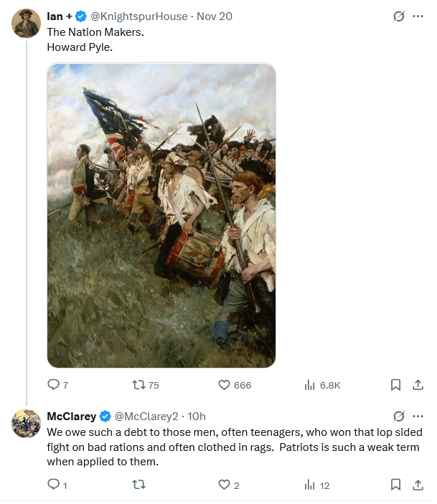437x504 pixels.
Task: Open three-dot menu on McClarey's reply
Action: (x=418, y=416)
